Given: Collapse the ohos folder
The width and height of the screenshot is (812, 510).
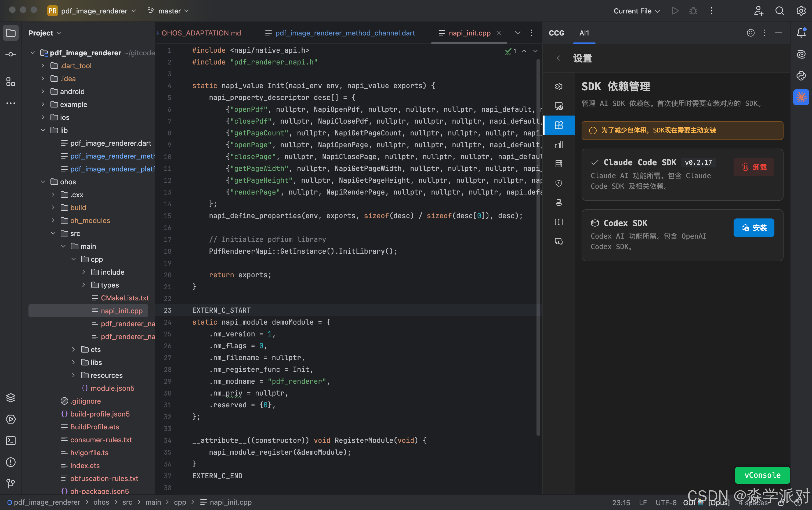Looking at the screenshot, I should (43, 182).
